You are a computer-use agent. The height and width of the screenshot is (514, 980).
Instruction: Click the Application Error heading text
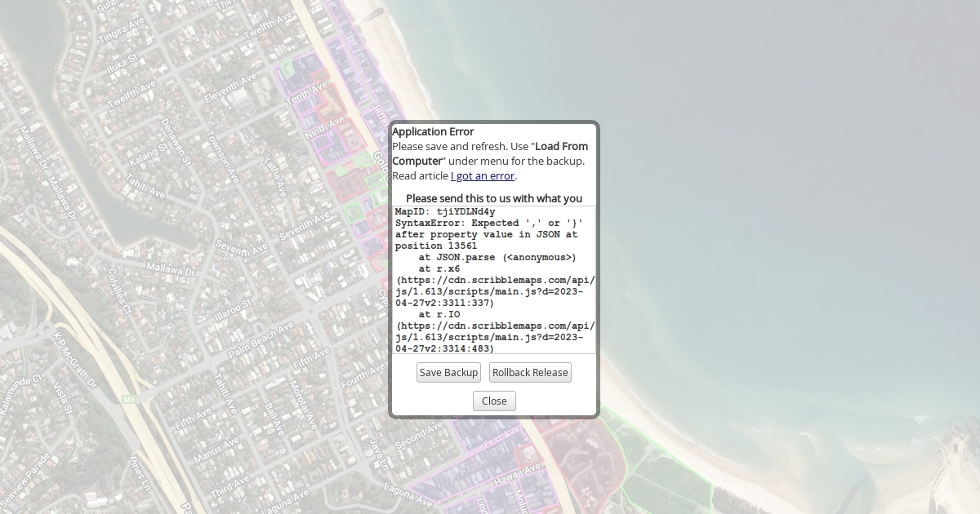[433, 131]
